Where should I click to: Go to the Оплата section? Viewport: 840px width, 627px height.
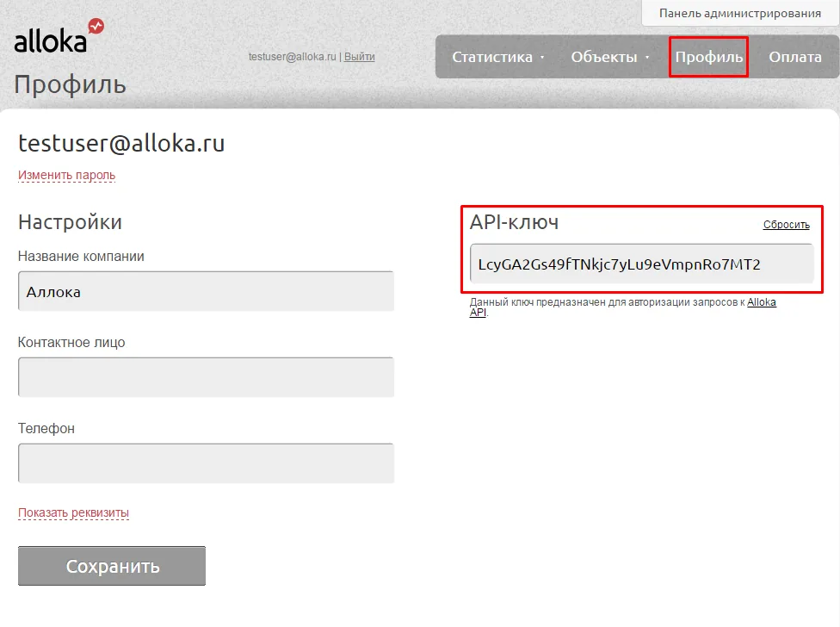pos(795,57)
